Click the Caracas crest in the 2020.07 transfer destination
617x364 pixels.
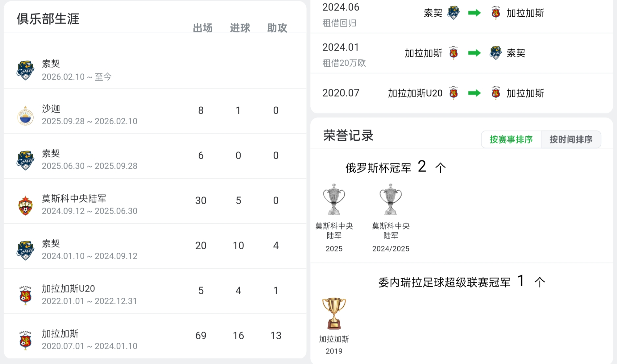(x=496, y=93)
